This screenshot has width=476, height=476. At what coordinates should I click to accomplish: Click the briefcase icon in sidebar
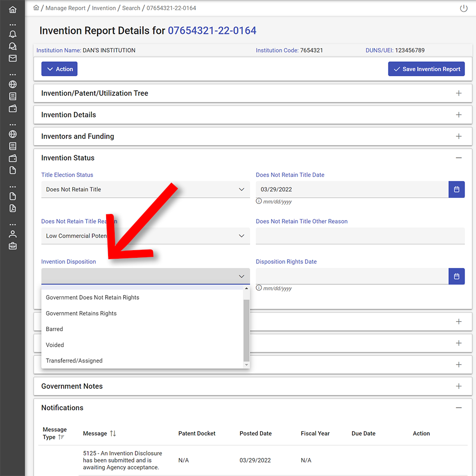pyautogui.click(x=12, y=246)
